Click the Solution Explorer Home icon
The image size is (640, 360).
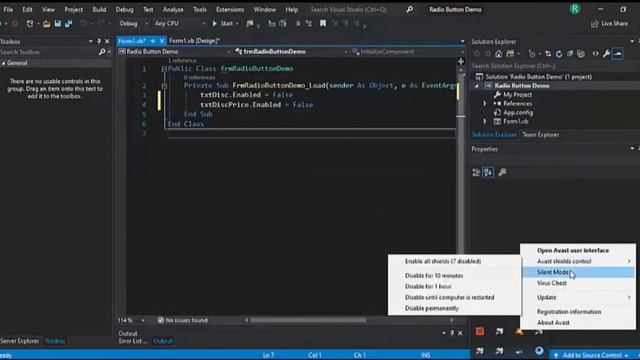point(498,54)
